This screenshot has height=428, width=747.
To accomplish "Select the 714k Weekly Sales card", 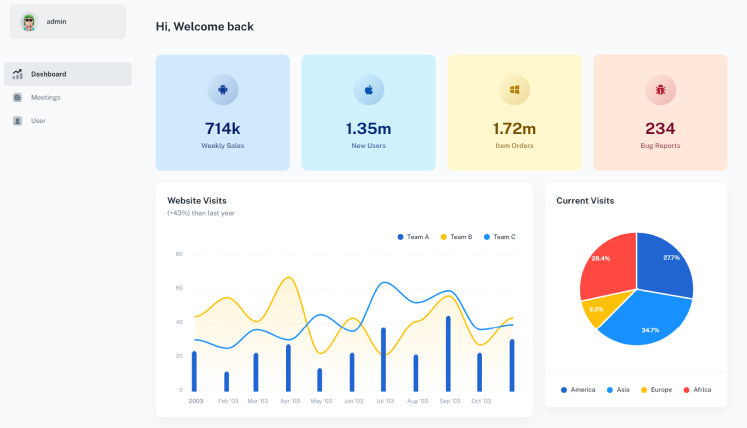I will pyautogui.click(x=222, y=112).
